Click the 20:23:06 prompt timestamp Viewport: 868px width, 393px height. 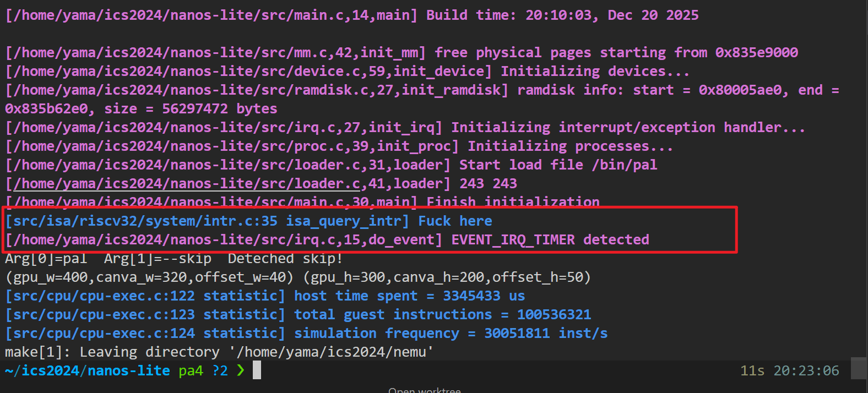(x=806, y=370)
